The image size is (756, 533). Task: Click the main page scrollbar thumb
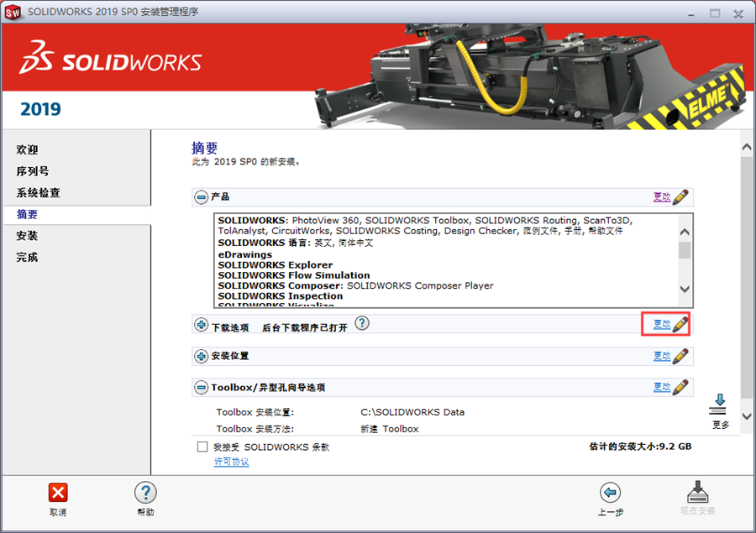tap(747, 278)
